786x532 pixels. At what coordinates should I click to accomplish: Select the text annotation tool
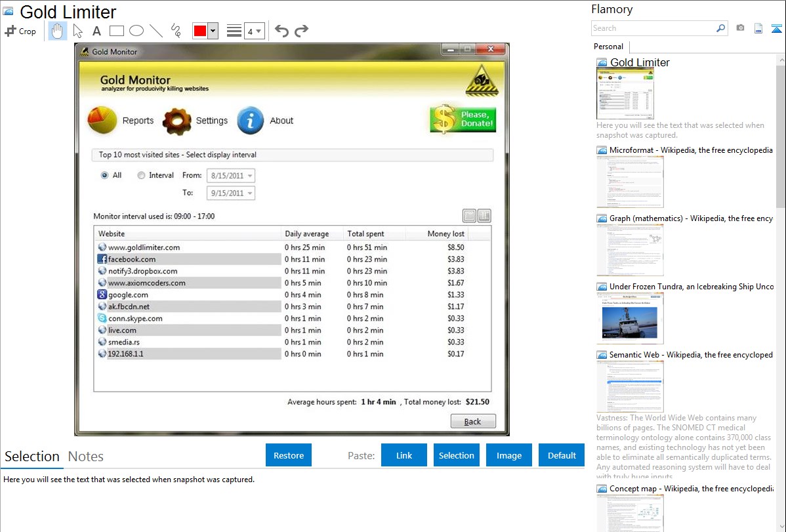coord(96,31)
